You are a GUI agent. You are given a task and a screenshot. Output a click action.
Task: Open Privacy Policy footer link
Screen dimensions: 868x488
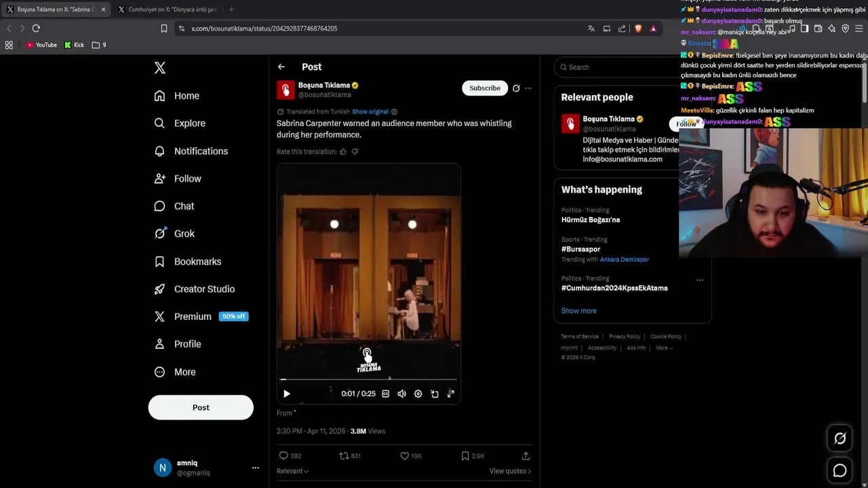pyautogui.click(x=625, y=337)
